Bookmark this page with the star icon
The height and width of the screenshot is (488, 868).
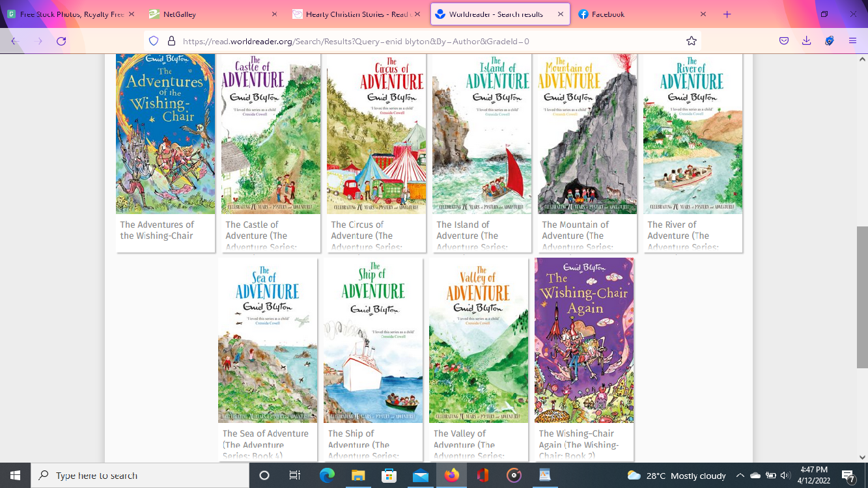click(x=691, y=41)
